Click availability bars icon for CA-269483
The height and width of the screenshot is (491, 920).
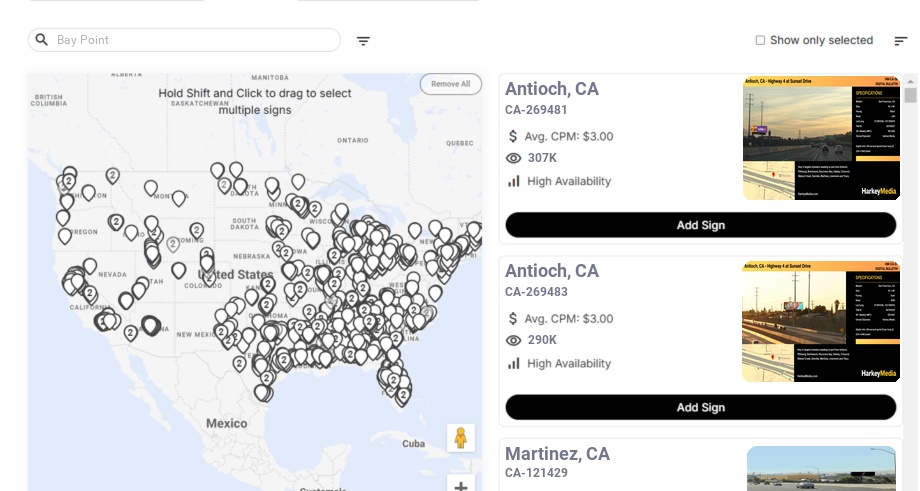click(x=514, y=363)
